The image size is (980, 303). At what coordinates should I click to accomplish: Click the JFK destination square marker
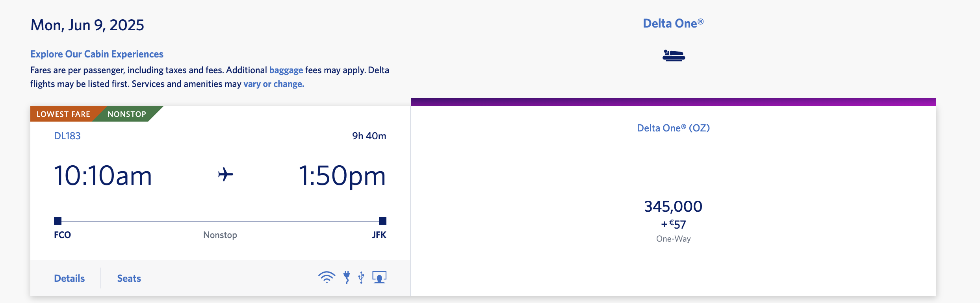[x=382, y=221]
